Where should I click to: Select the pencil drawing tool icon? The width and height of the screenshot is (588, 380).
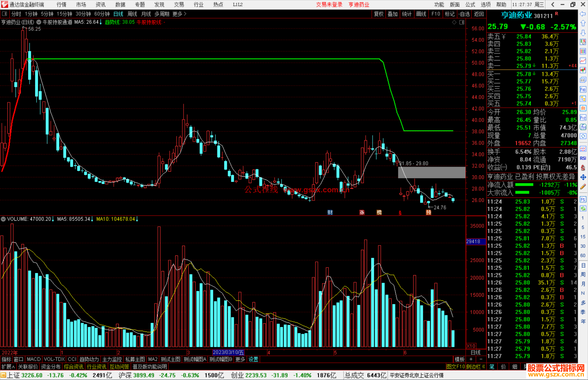pyautogui.click(x=583, y=187)
